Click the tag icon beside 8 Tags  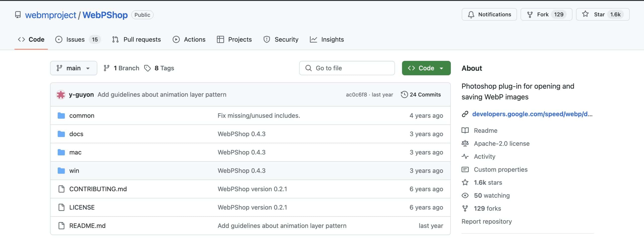click(x=147, y=68)
